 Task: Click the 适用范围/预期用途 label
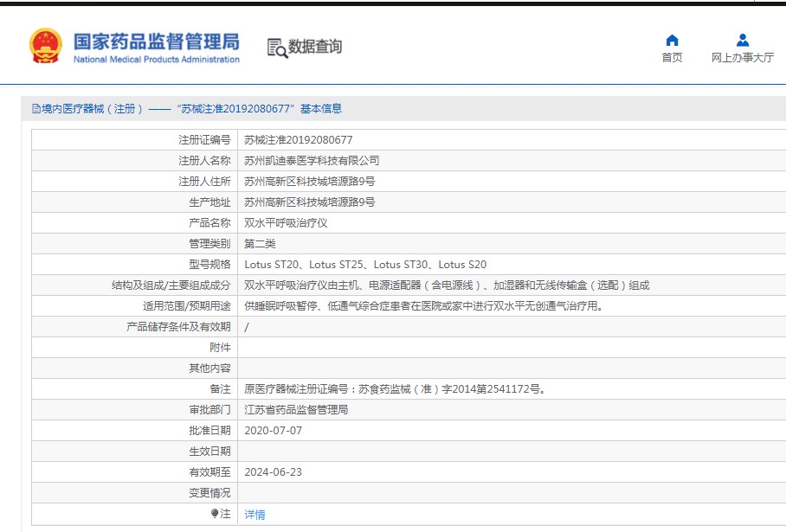pyautogui.click(x=186, y=306)
